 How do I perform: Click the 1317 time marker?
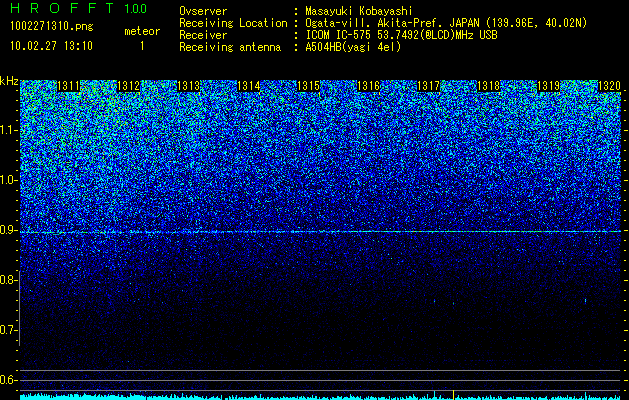click(x=428, y=86)
